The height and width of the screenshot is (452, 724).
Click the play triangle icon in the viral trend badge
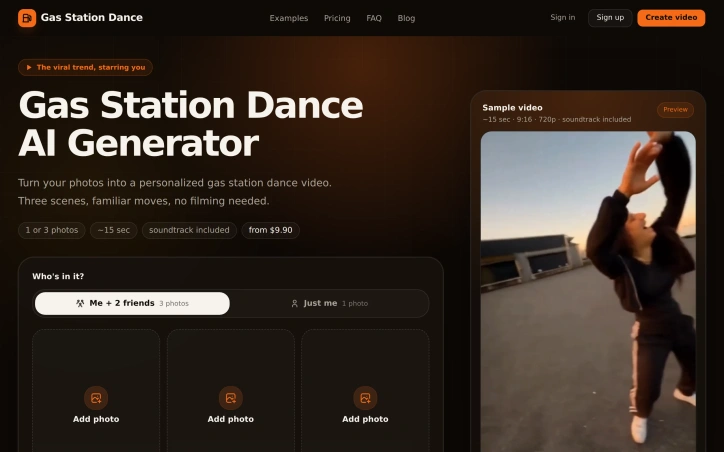click(x=29, y=67)
